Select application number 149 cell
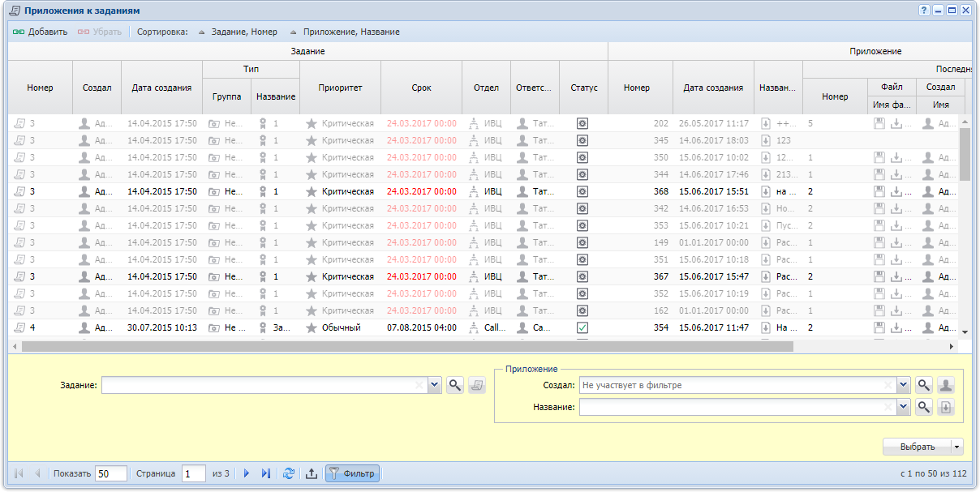Viewport: 980px width, 492px height. (641, 242)
